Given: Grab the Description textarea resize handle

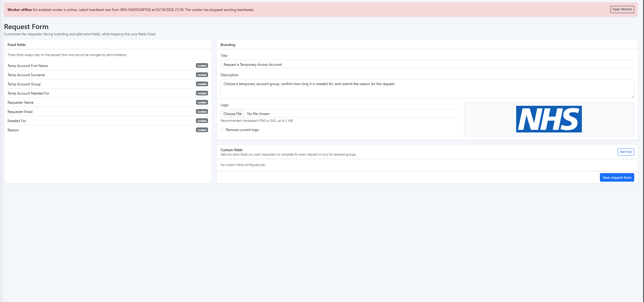Looking at the screenshot, I should pos(632,97).
